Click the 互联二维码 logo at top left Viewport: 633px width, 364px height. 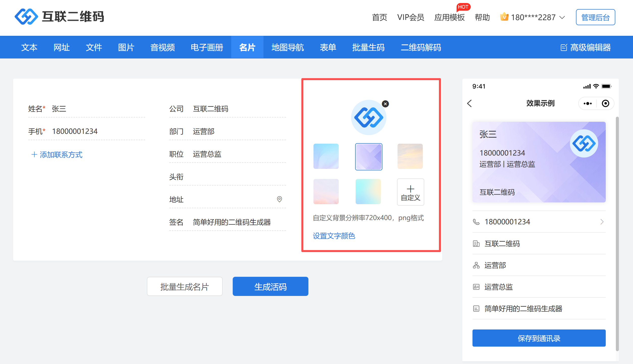point(59,17)
